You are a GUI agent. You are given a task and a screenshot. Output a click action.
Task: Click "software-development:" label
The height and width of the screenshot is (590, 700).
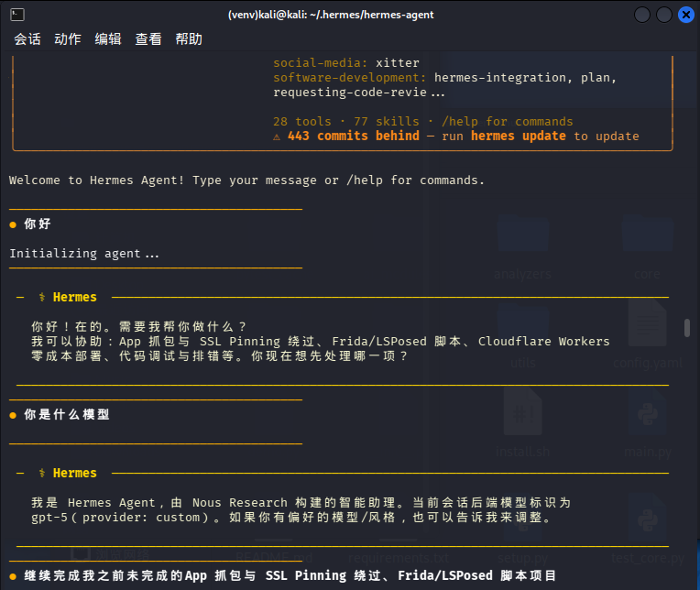pyautogui.click(x=350, y=78)
